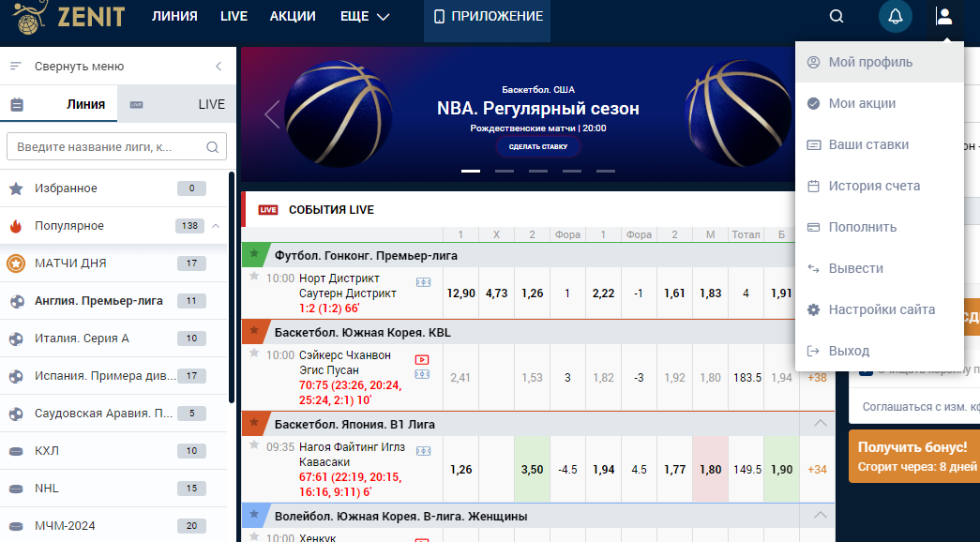The height and width of the screenshot is (542, 980).
Task: Collapse Волейбол Южная Корея section chevron
Action: (x=820, y=515)
